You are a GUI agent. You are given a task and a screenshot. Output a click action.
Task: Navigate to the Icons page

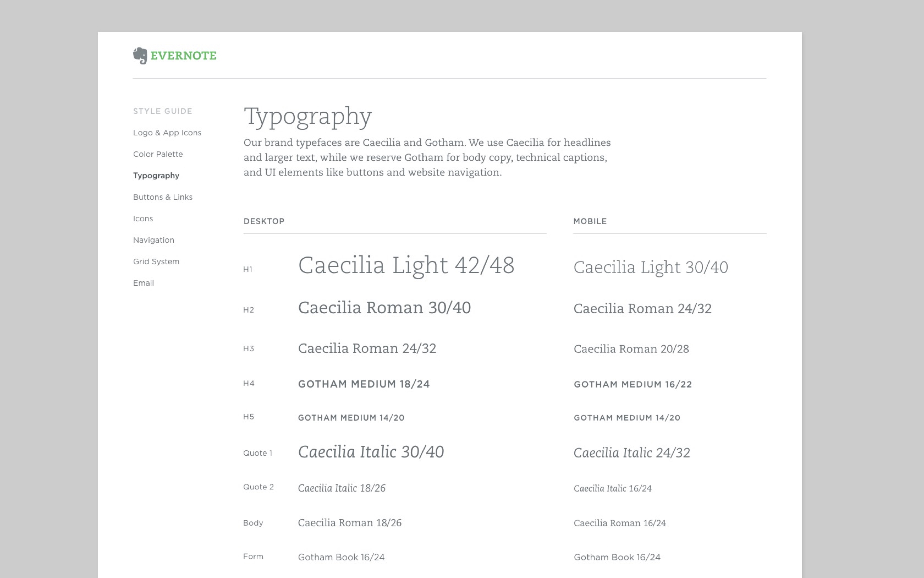pos(143,219)
